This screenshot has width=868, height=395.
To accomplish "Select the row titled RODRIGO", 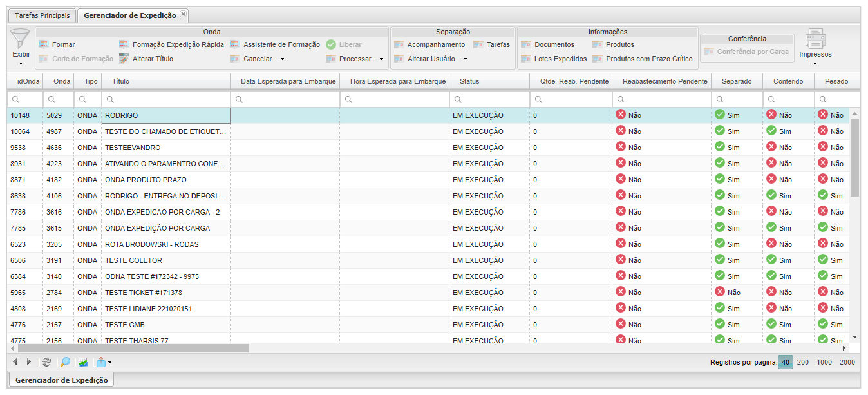I will coord(428,115).
